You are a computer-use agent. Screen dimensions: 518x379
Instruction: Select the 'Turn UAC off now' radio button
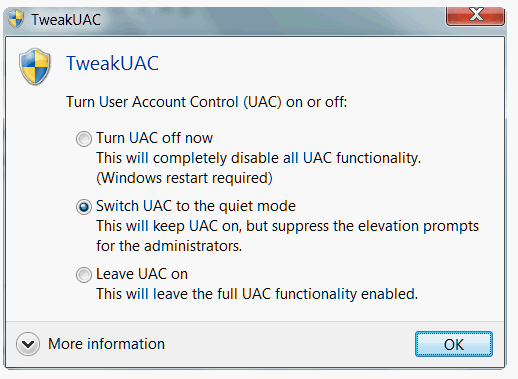coord(84,139)
